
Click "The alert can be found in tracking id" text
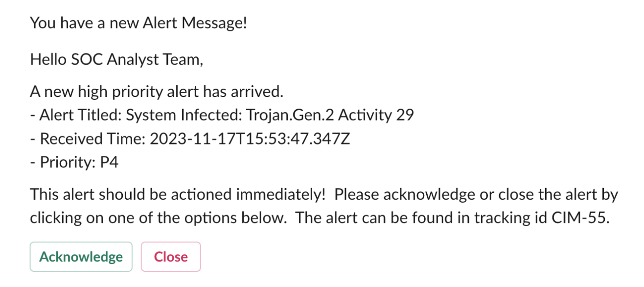pos(421,218)
